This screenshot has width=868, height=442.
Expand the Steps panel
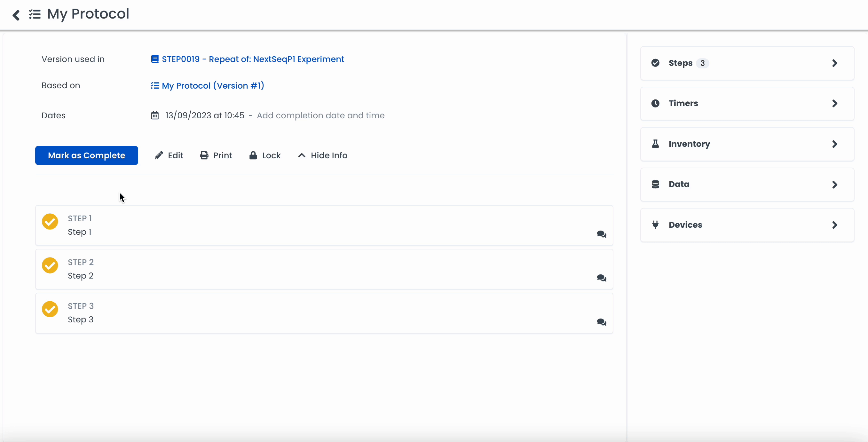tap(747, 63)
